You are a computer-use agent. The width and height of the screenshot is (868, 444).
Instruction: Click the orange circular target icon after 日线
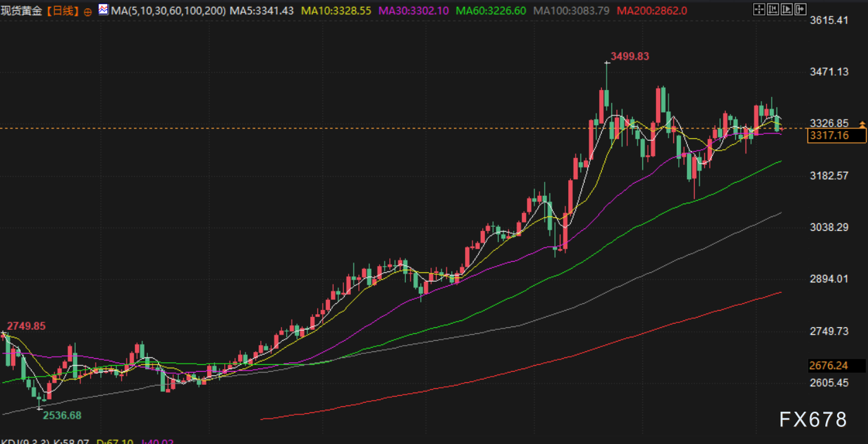coord(88,12)
